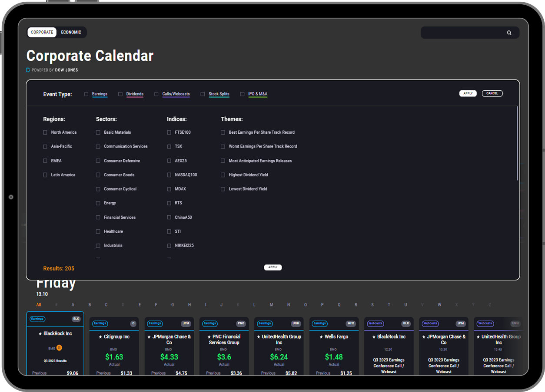The image size is (545, 392).
Task: Check the EMEA region box
Action: 45,161
